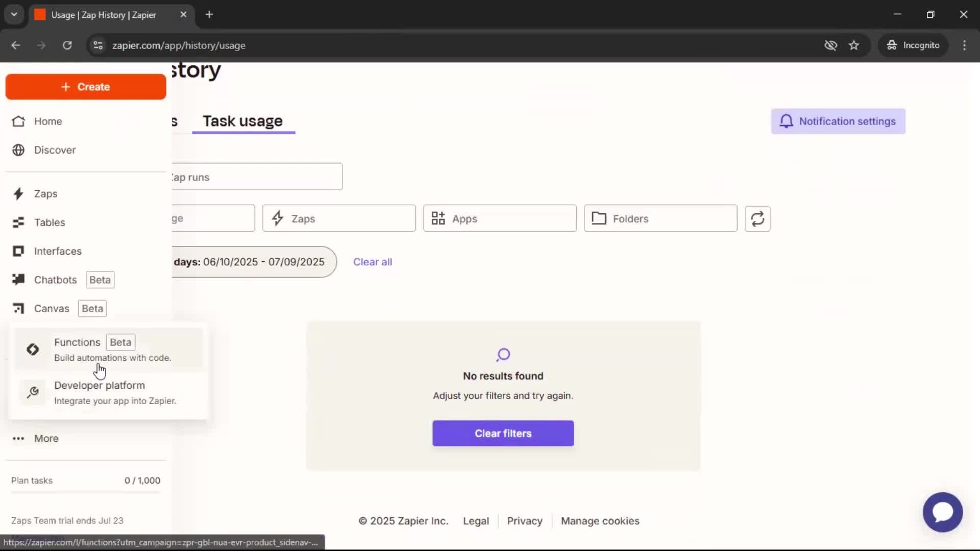This screenshot has height=551, width=980.
Task: Go back with browser back arrow
Action: [x=16, y=45]
